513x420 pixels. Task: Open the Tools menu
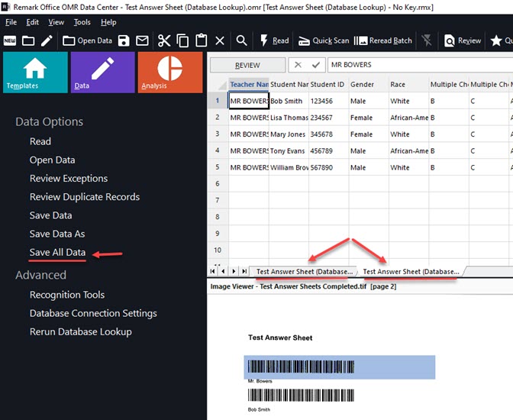(x=82, y=22)
